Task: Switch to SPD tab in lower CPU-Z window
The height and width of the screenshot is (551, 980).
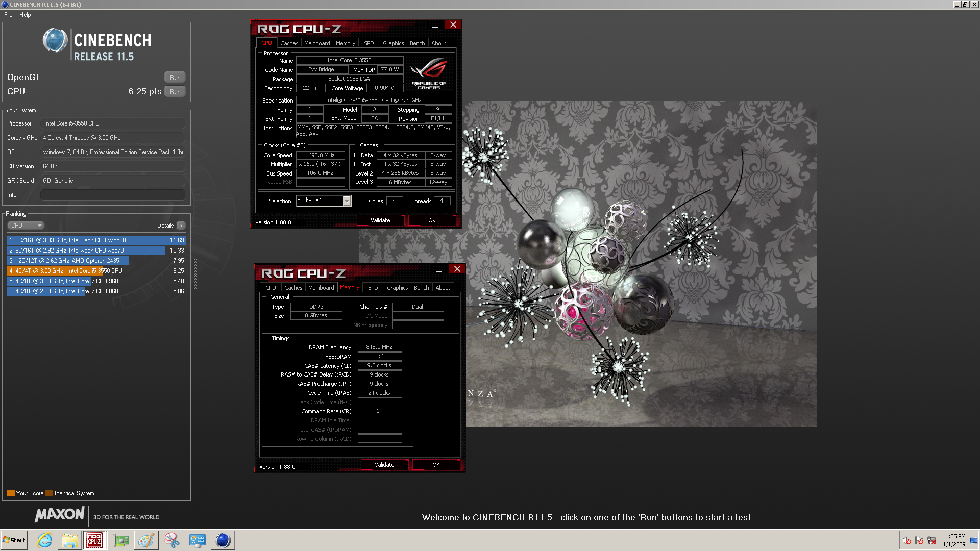Action: click(x=373, y=288)
